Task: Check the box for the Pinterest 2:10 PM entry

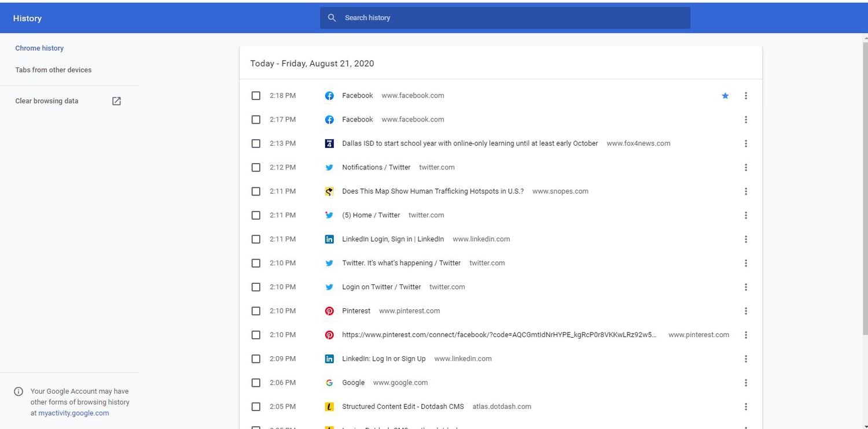Action: tap(256, 310)
